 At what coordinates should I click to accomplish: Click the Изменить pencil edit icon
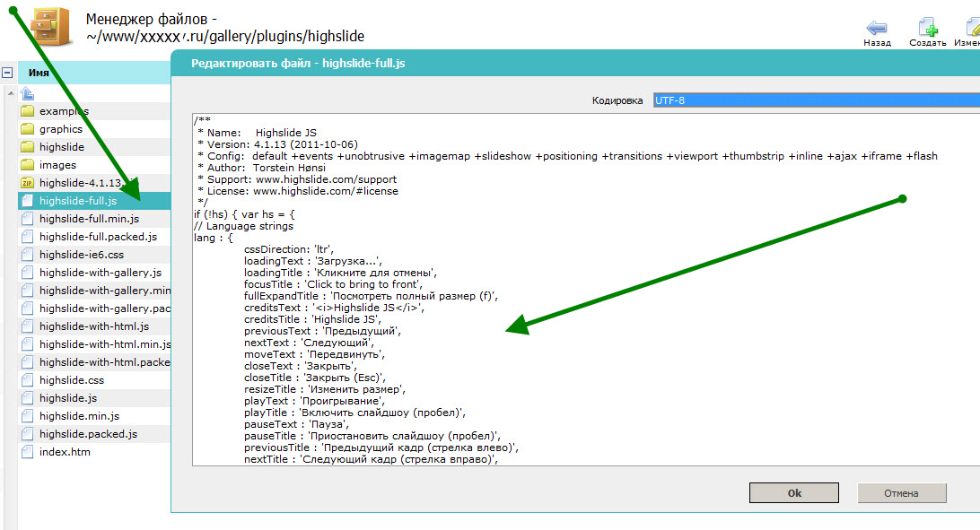971,27
